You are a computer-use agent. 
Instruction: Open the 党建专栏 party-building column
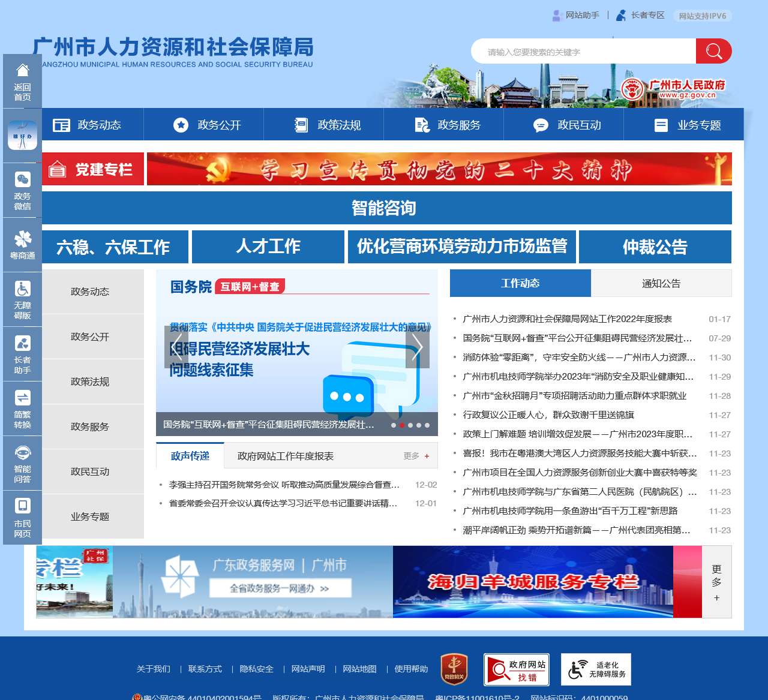point(92,169)
